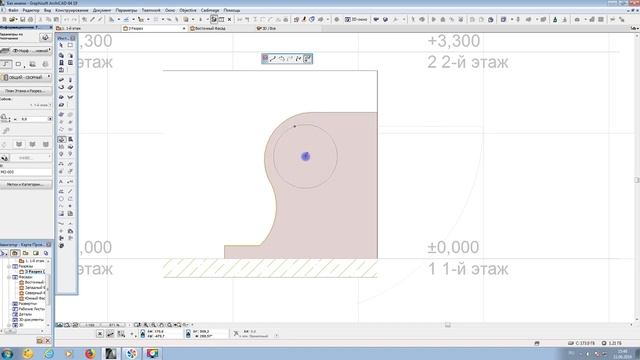Click the Windows Start button
The height and width of the screenshot is (360, 640).
point(7,353)
